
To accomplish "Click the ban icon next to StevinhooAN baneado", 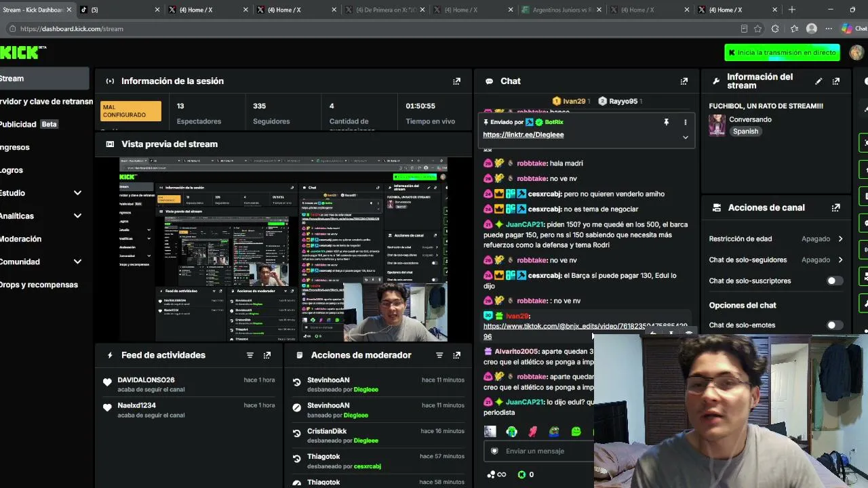I will (x=296, y=407).
